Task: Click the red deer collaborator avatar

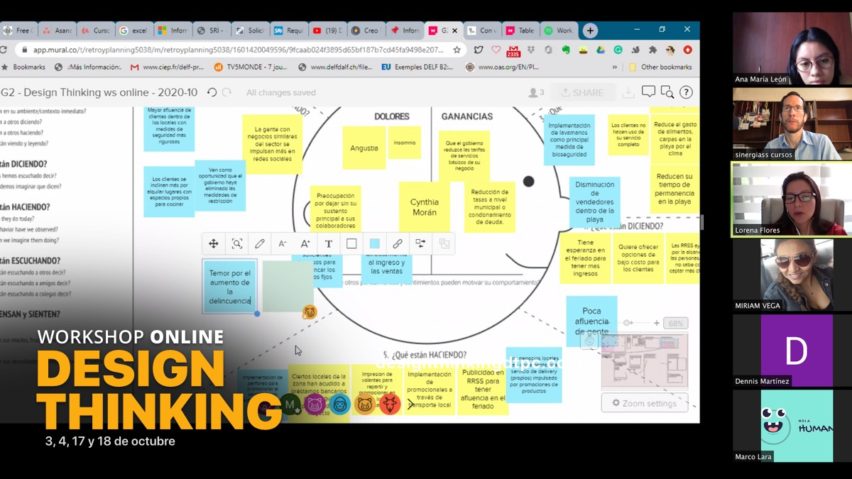Action: [390, 404]
